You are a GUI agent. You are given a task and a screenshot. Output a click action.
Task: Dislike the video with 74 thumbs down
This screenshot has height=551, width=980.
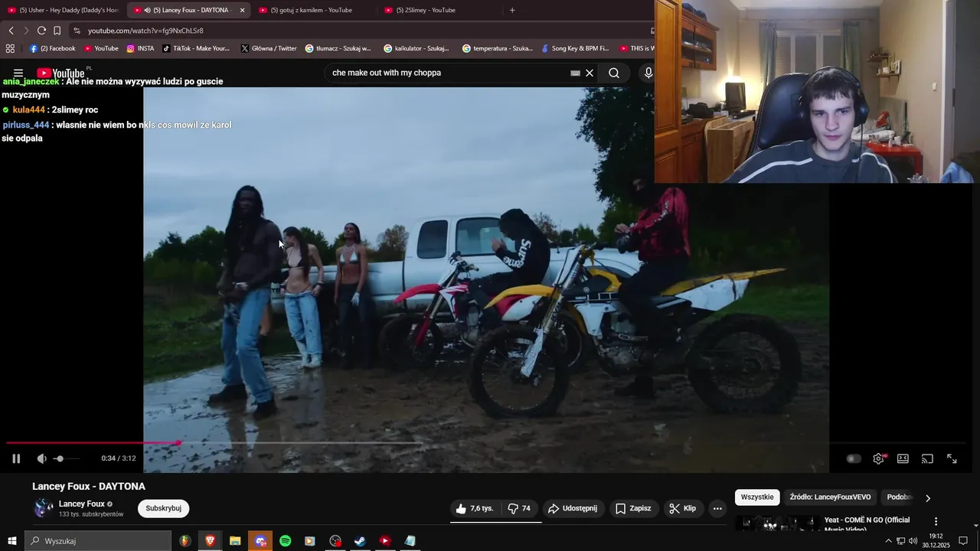(x=519, y=508)
